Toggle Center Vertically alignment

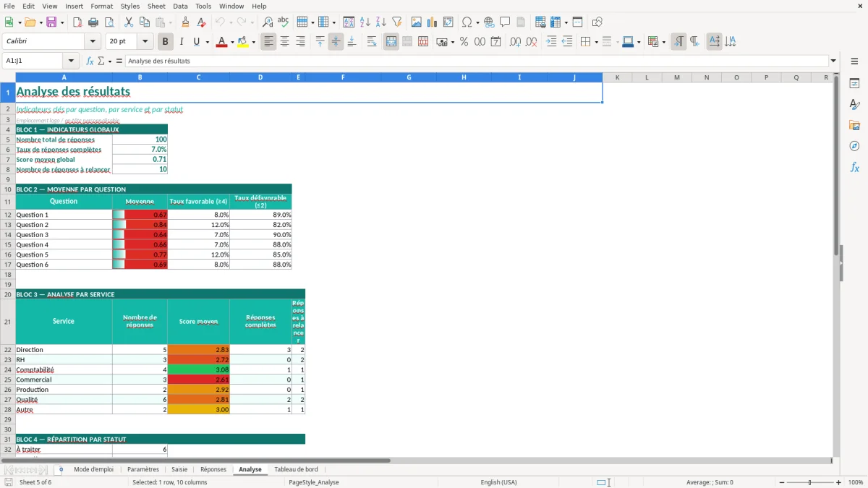coord(336,42)
